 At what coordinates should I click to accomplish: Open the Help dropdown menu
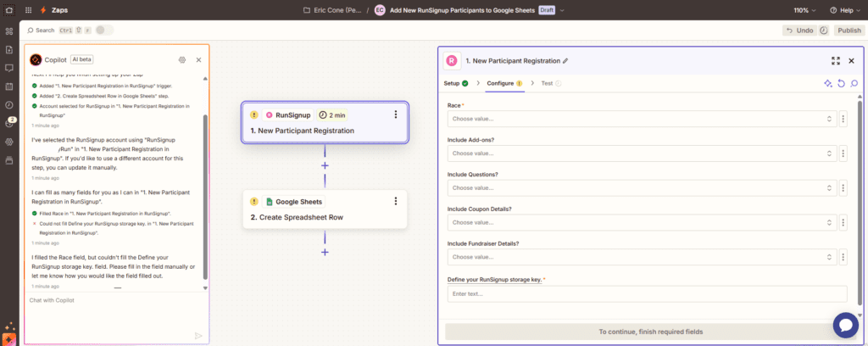(x=845, y=10)
